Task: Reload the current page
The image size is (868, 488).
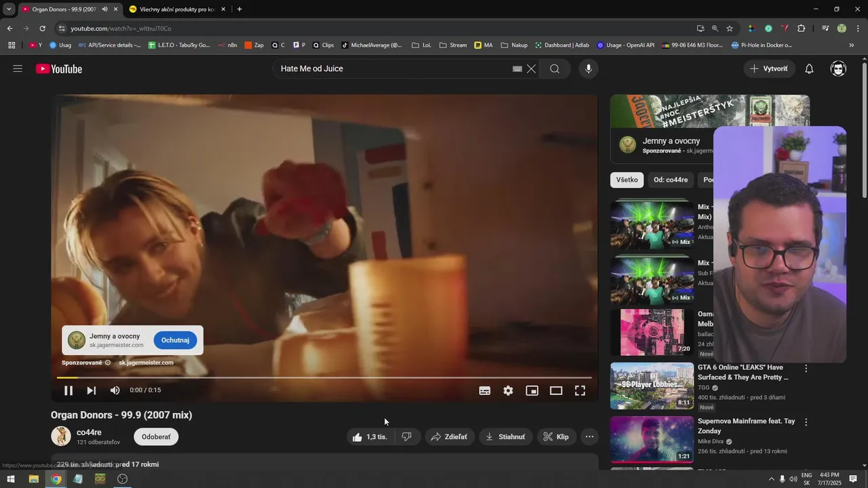Action: pyautogui.click(x=42, y=28)
